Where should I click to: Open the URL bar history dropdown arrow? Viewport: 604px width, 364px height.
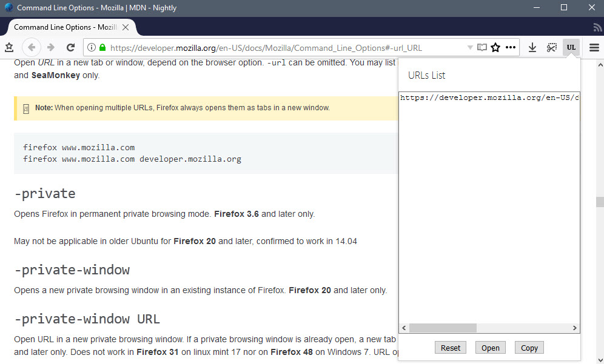pyautogui.click(x=470, y=48)
